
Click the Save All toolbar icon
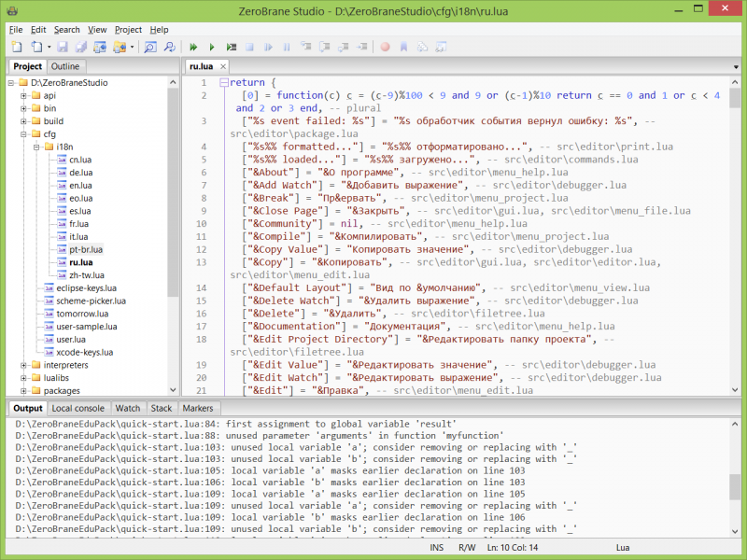click(x=81, y=47)
